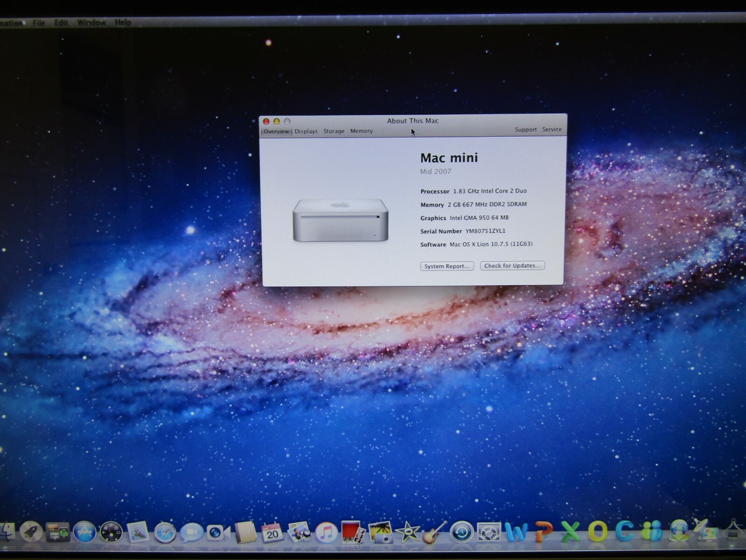Launch GarageBand guitar icon in the Dock
Viewport: 746px width, 560px height.
pos(434,532)
